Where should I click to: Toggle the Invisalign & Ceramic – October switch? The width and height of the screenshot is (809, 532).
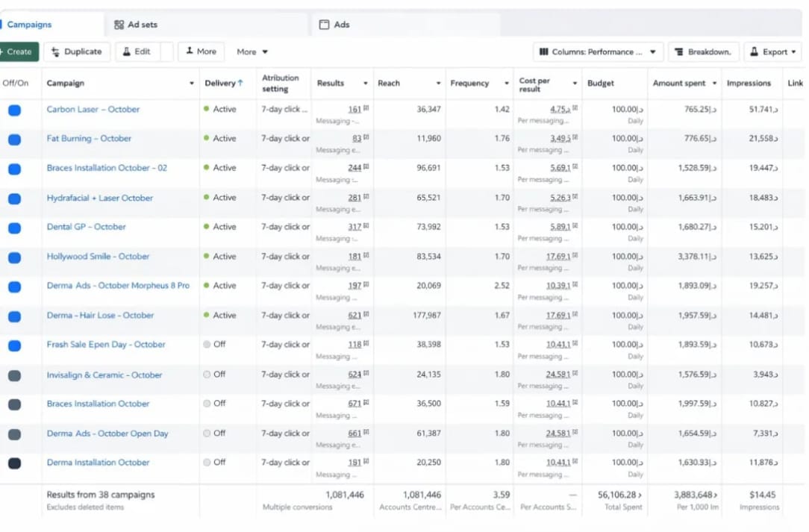point(14,375)
